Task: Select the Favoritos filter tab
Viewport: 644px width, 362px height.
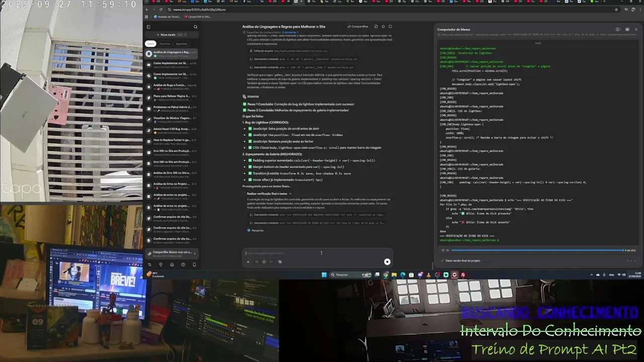Action: pyautogui.click(x=165, y=44)
